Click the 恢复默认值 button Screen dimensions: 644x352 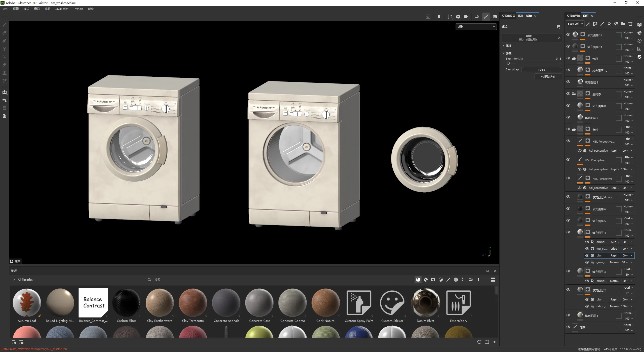(548, 77)
